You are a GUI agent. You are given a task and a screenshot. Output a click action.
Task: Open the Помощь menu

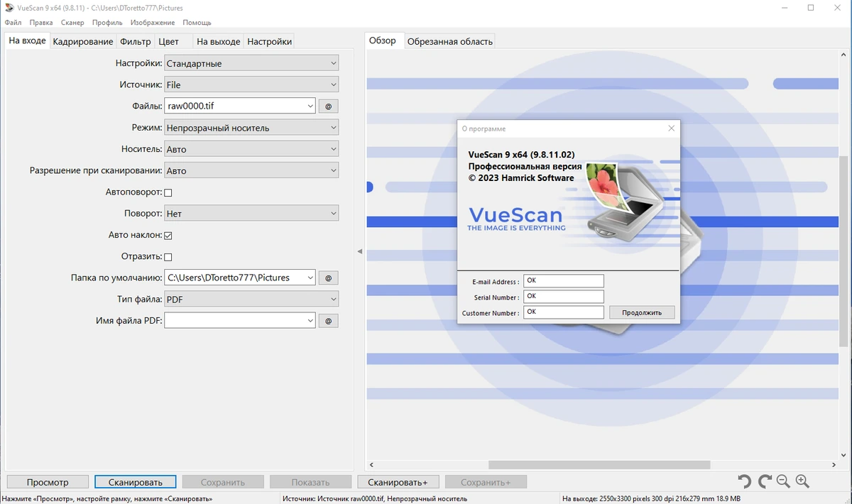[x=197, y=23]
